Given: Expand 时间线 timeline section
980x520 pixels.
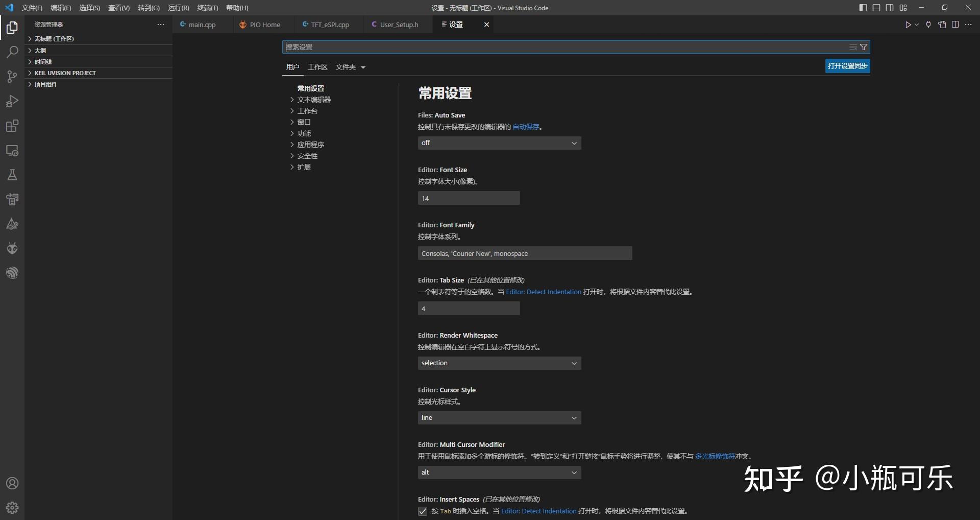Looking at the screenshot, I should point(99,62).
